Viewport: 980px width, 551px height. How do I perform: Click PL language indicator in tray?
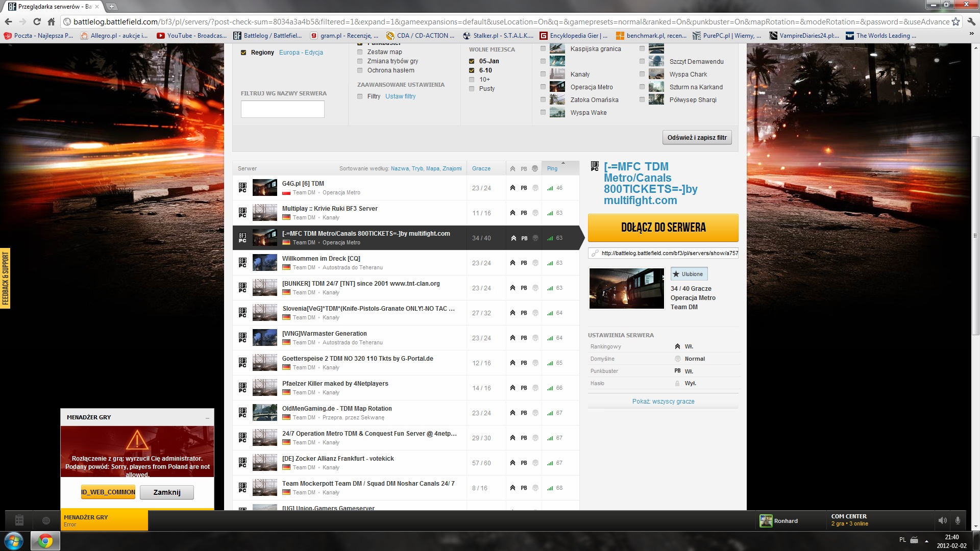(x=902, y=540)
